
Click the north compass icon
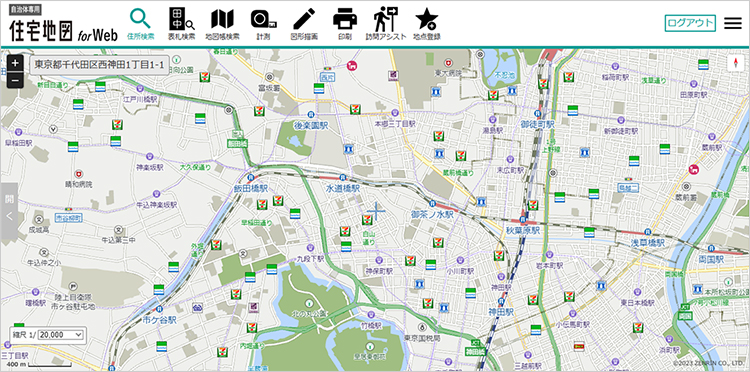pyautogui.click(x=736, y=64)
